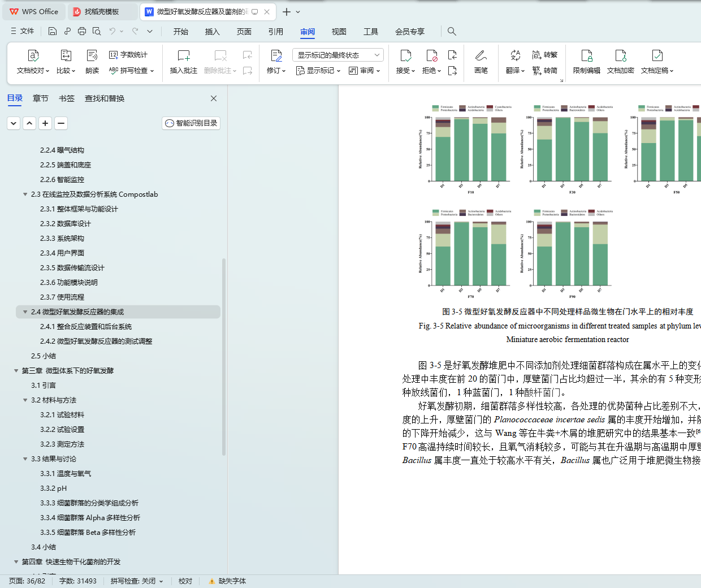701x588 pixels.
Task: Collapse the 3.3 结果与讨论 node
Action: (25, 459)
